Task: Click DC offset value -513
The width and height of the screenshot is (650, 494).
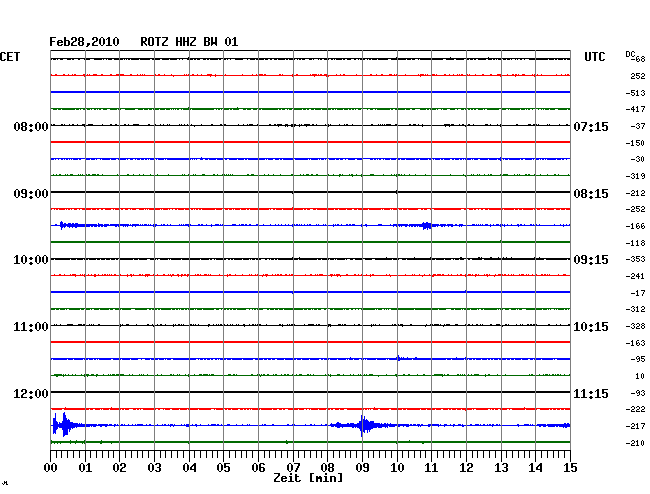Action: point(635,93)
